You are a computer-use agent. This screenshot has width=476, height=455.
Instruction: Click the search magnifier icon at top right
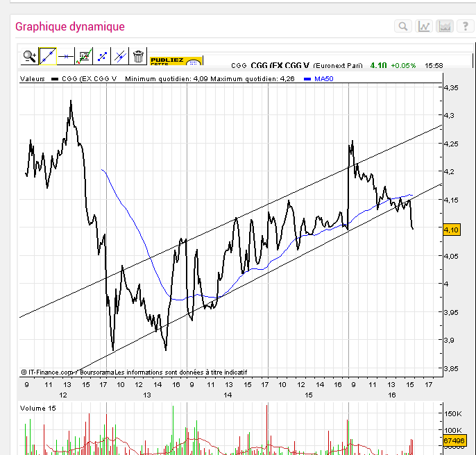pos(402,26)
